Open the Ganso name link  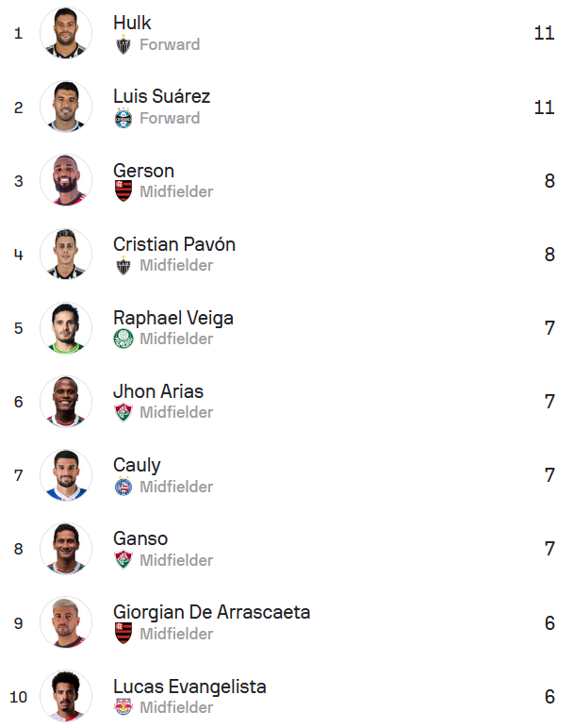140,538
